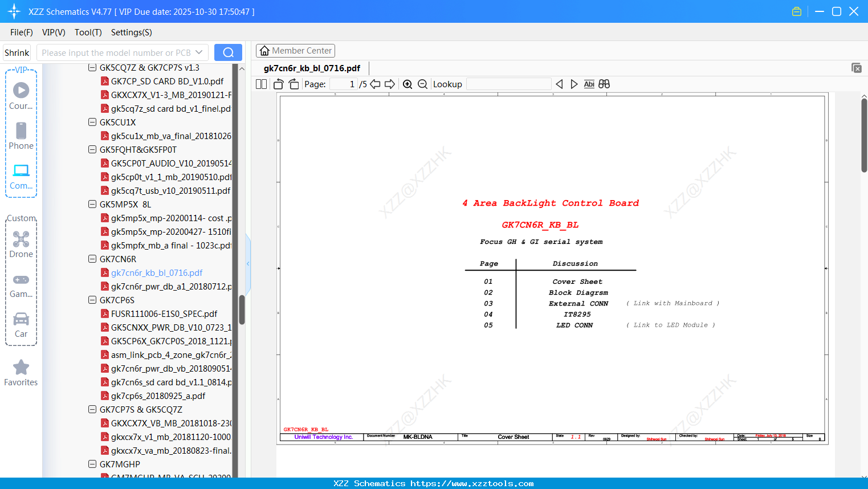The image size is (868, 489).
Task: Collapse the GK5FQHT&GK5FP0T folder
Action: (92, 149)
